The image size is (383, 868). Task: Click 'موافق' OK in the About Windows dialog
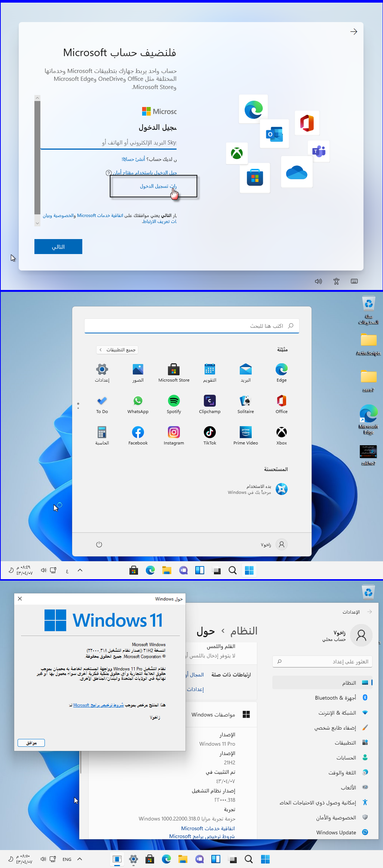point(31,743)
